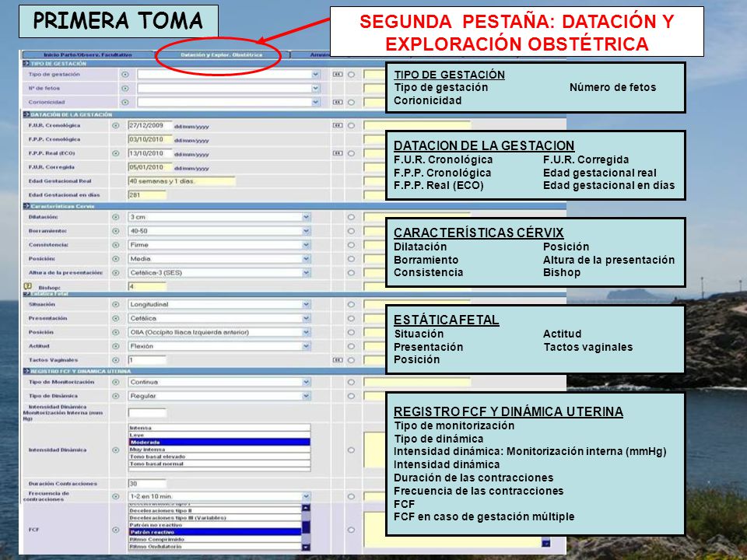This screenshot has width=747, height=560.
Task: Click target icon beside F.P.P. Real (ECO) label
Action: [115, 153]
